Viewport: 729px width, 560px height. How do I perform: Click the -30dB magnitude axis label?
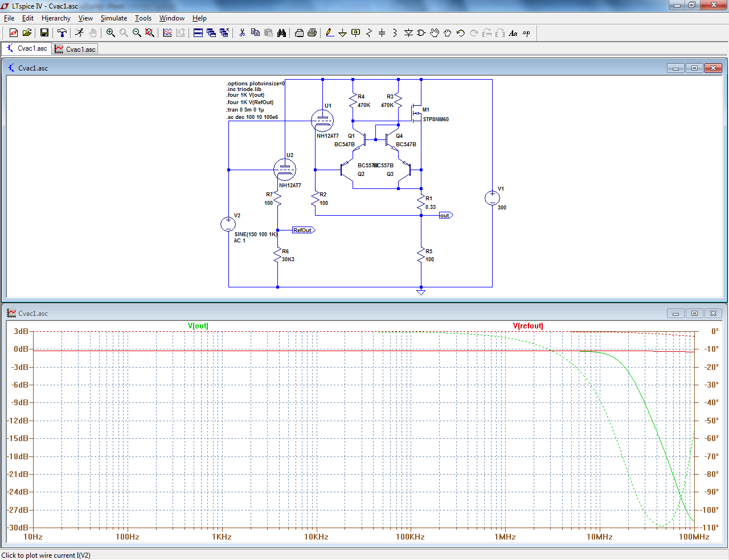pos(17,528)
